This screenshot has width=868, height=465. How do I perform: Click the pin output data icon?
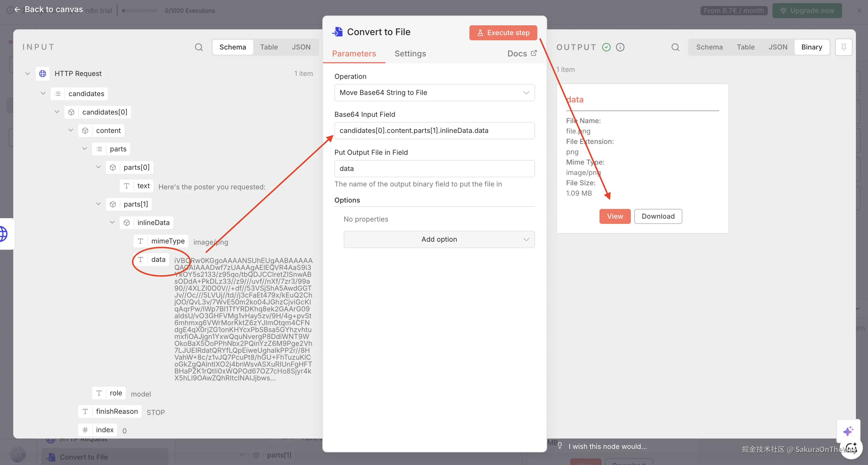tap(844, 47)
